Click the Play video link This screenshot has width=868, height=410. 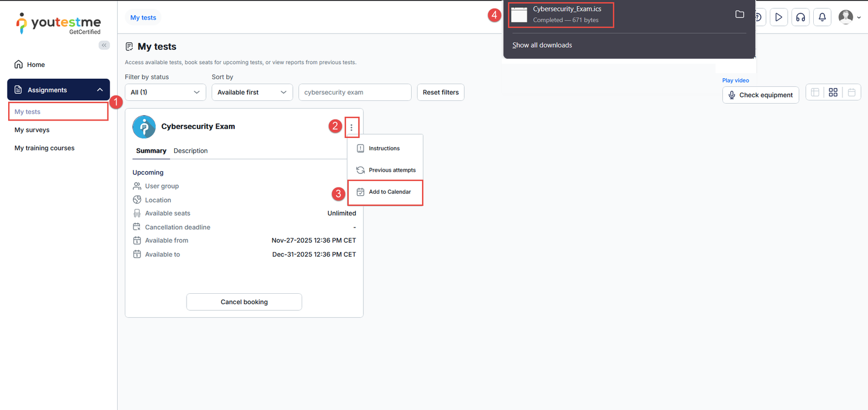[735, 80]
